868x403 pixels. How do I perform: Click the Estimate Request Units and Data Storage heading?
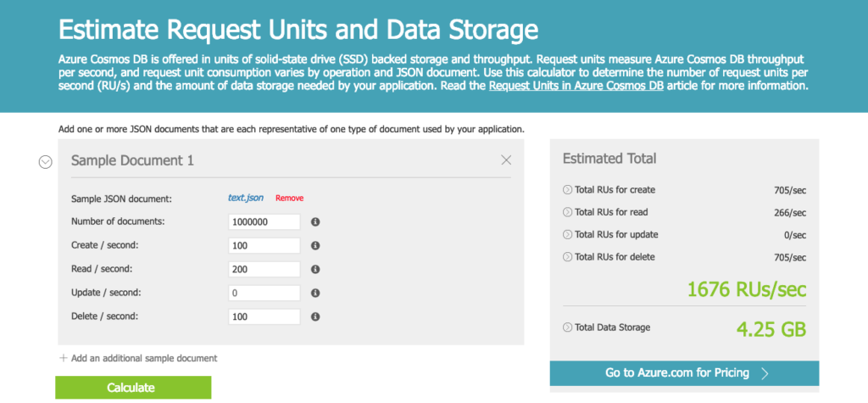click(x=298, y=30)
